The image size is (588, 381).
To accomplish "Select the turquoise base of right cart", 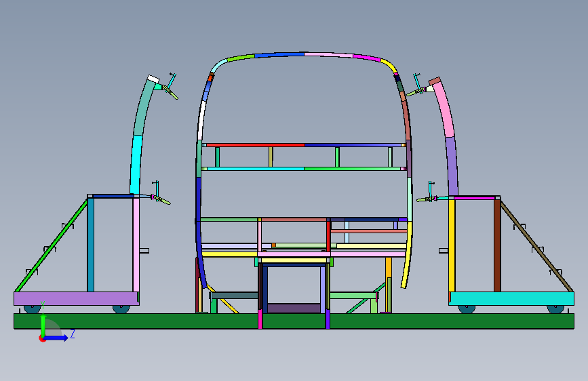I will [x=511, y=299].
